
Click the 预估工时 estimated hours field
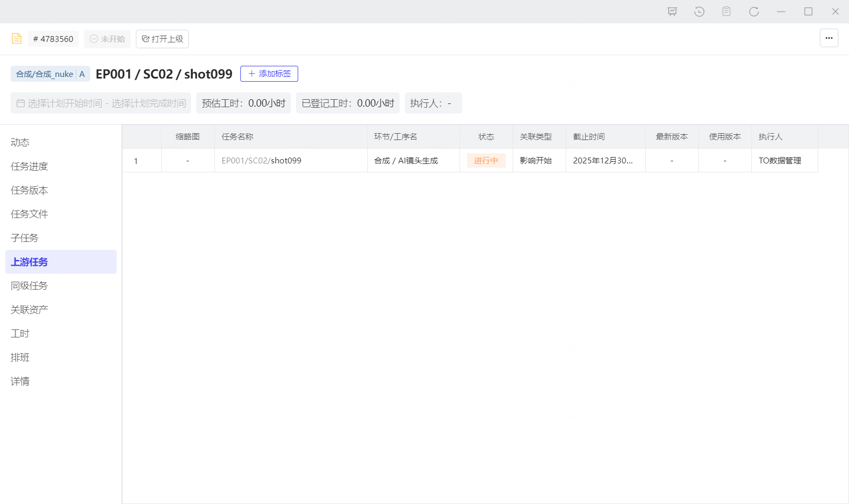[244, 103]
